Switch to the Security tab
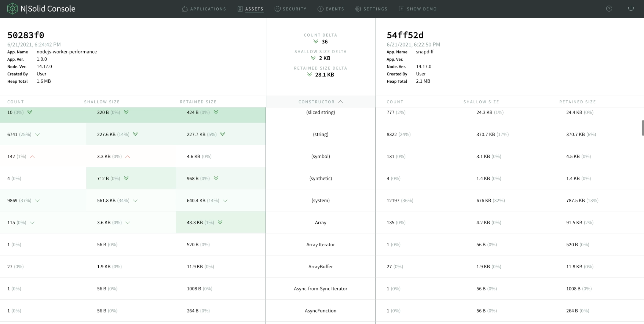Image resolution: width=644 pixels, height=324 pixels. 294,9
